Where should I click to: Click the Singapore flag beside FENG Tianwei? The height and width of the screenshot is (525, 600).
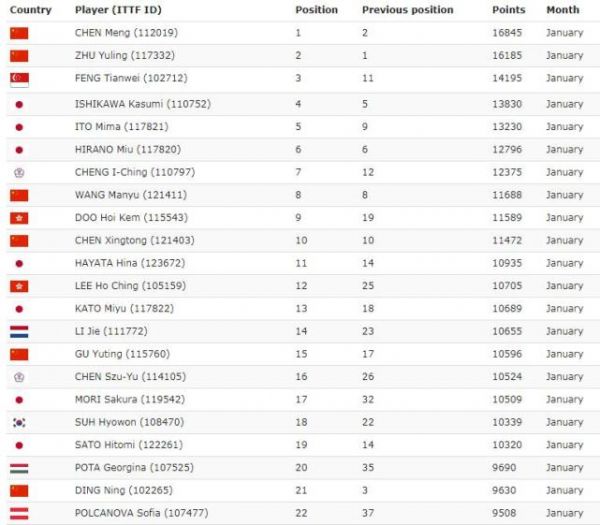point(19,80)
